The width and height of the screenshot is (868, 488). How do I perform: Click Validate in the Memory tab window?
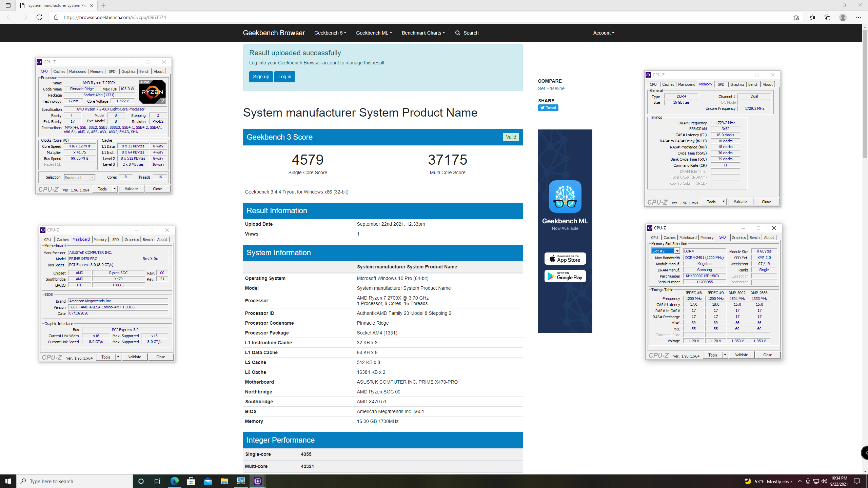pos(740,202)
